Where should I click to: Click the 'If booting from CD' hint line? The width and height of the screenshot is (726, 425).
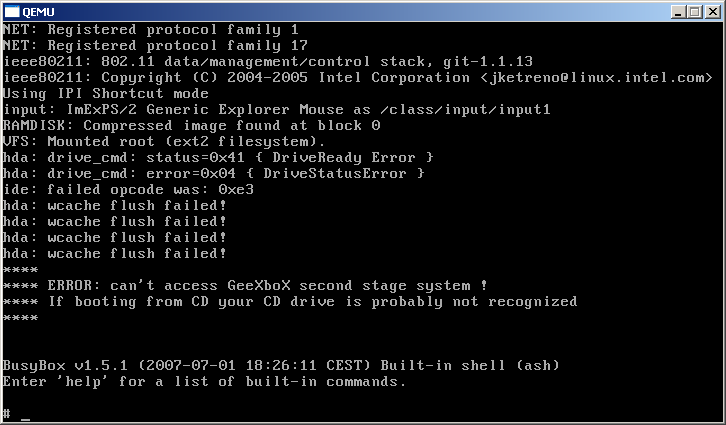tap(289, 301)
